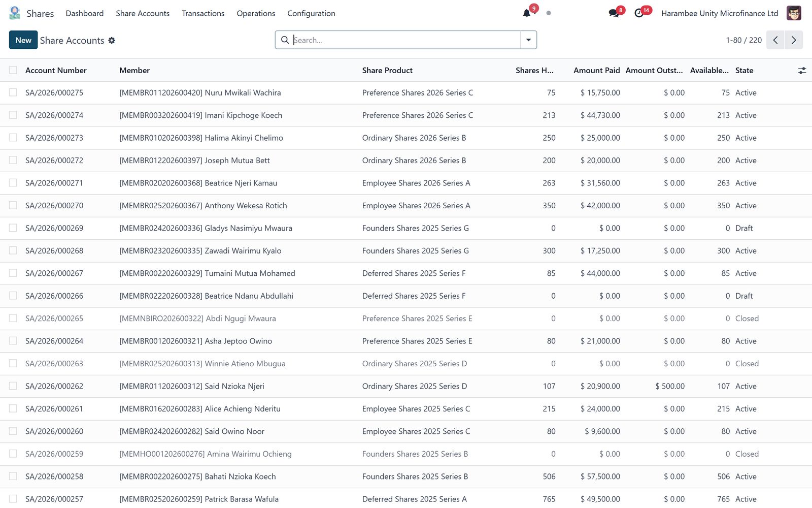This screenshot has height=508, width=812.
Task: Select all rows with the header checkbox
Action: [x=13, y=70]
